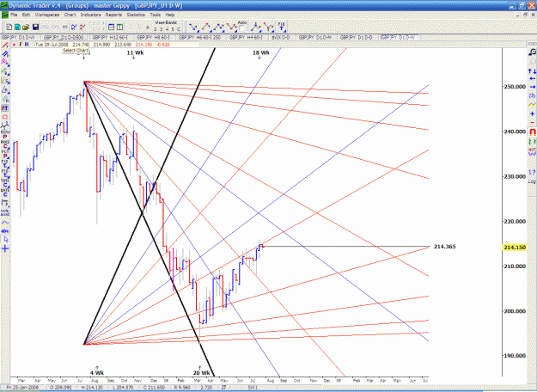537x392 pixels.
Task: Activate the arrow pointer selection tool
Action: pyautogui.click(x=5, y=240)
